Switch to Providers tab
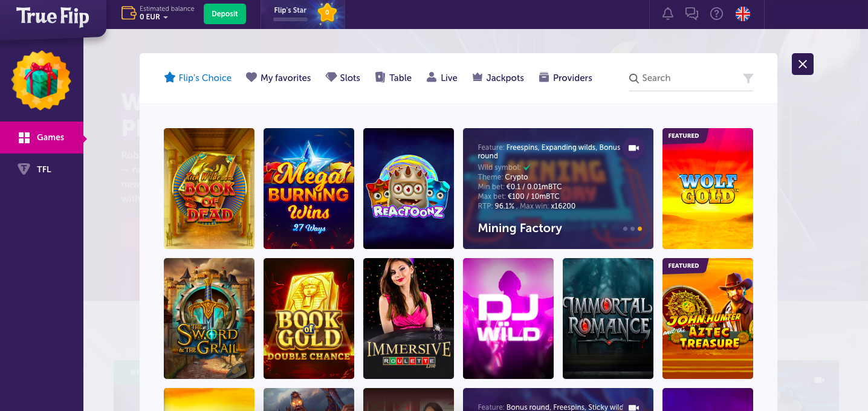This screenshot has width=868, height=411. 565,78
